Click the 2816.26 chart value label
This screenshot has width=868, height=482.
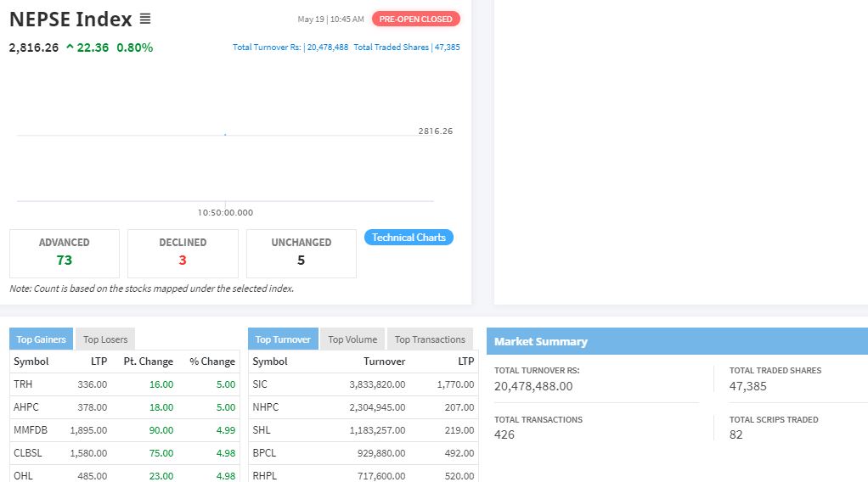tap(436, 132)
